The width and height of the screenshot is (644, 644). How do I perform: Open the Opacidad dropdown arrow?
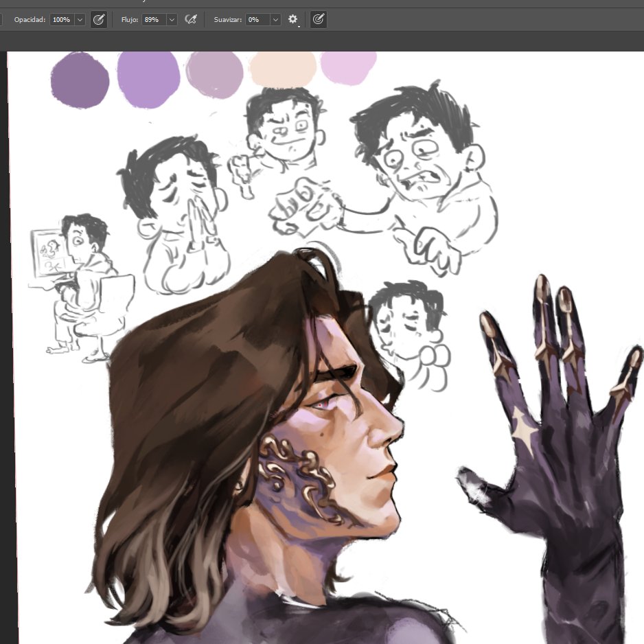[x=80, y=20]
